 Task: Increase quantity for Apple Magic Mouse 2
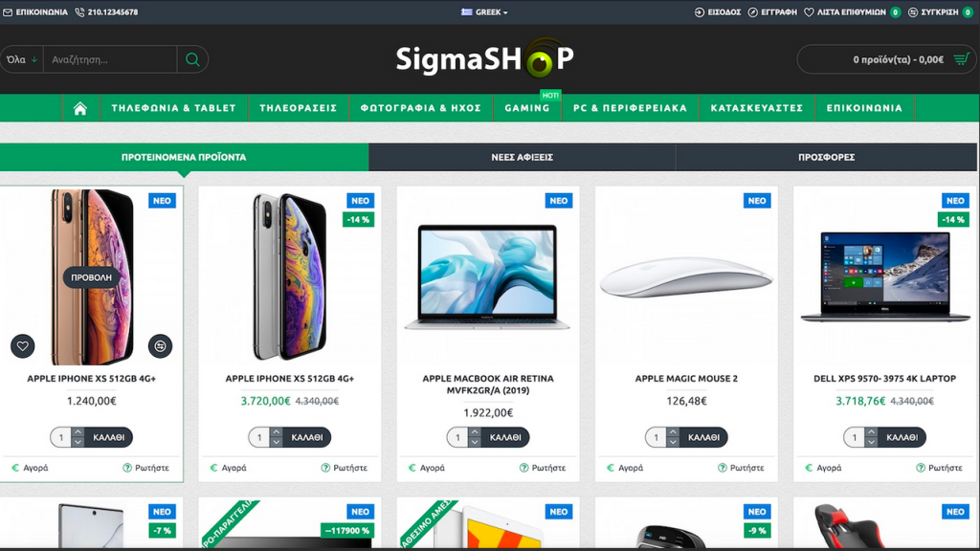coord(673,432)
